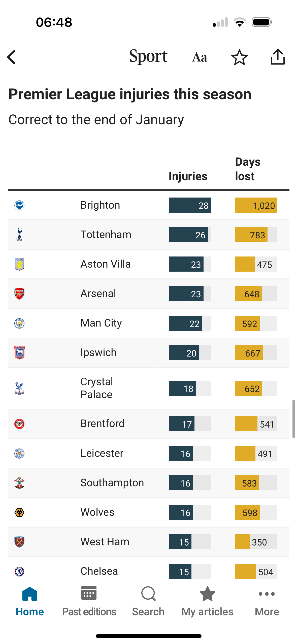This screenshot has height=644, width=297.
Task: Open the My articles tab
Action: click(x=207, y=602)
